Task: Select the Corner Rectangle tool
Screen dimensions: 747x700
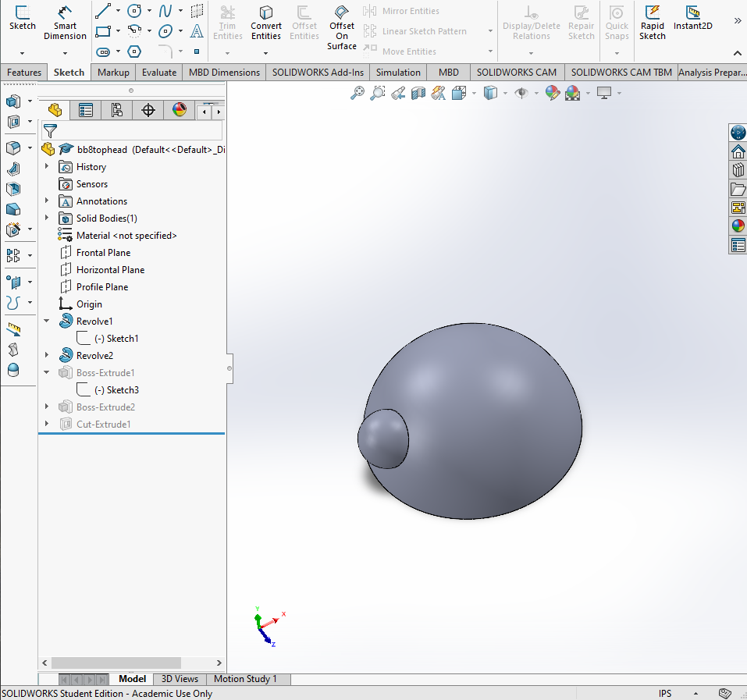Action: (103, 31)
